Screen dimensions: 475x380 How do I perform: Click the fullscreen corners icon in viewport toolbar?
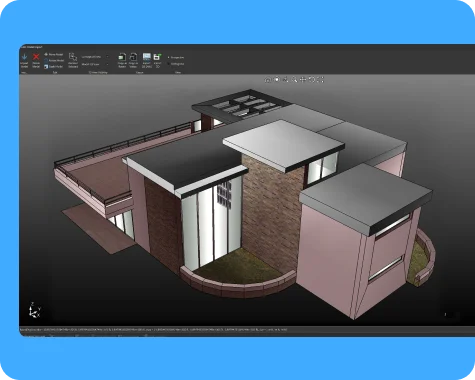point(321,79)
